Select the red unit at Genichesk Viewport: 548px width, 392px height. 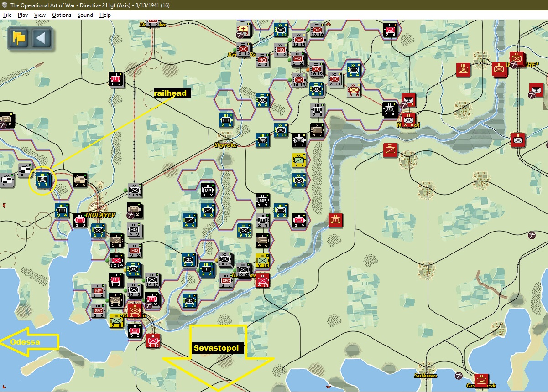[x=481, y=380]
